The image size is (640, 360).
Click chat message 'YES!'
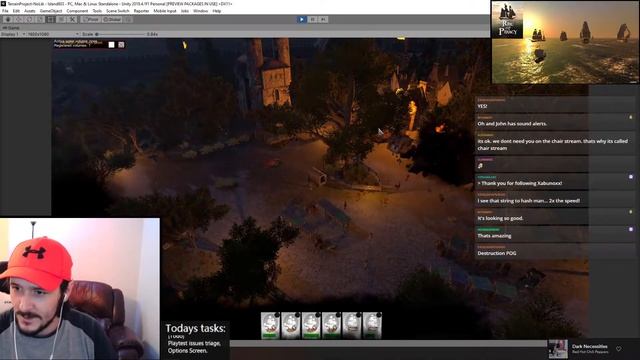482,106
